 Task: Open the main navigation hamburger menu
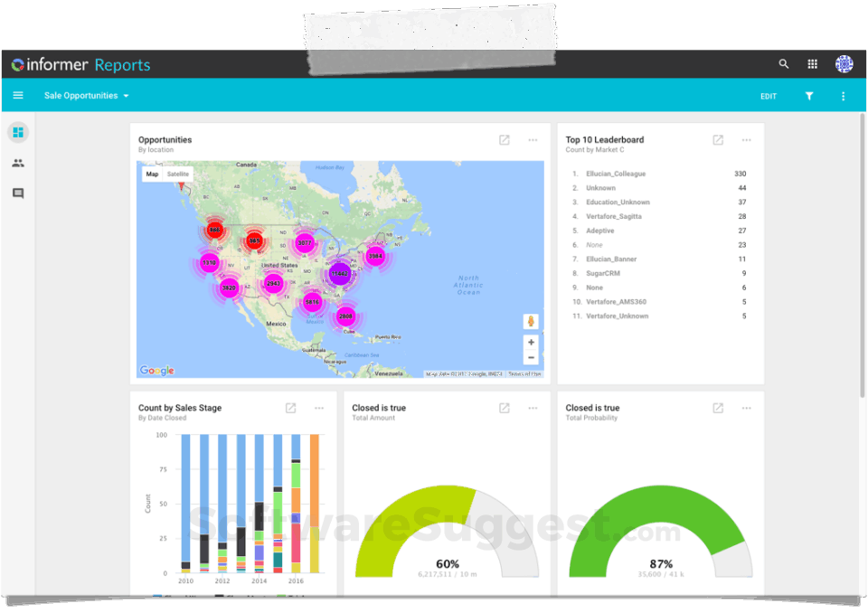click(x=18, y=95)
